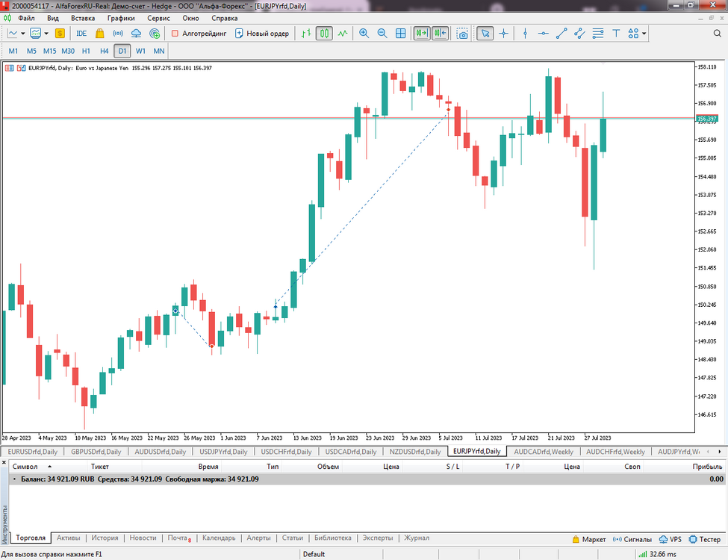The image size is (728, 560).
Task: Draw a vertical line object
Action: pyautogui.click(x=525, y=34)
